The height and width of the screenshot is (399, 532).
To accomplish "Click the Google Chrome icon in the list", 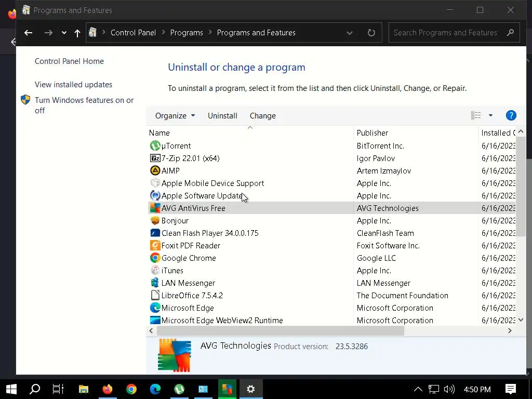I will click(x=155, y=258).
